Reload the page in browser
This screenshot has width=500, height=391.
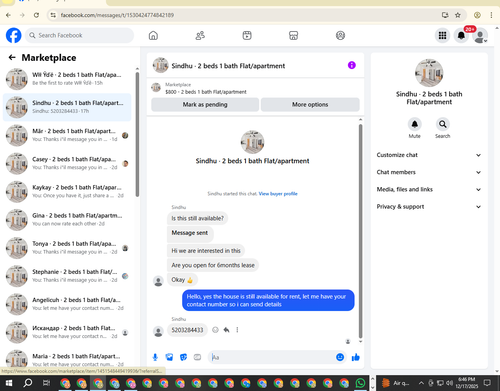click(36, 15)
